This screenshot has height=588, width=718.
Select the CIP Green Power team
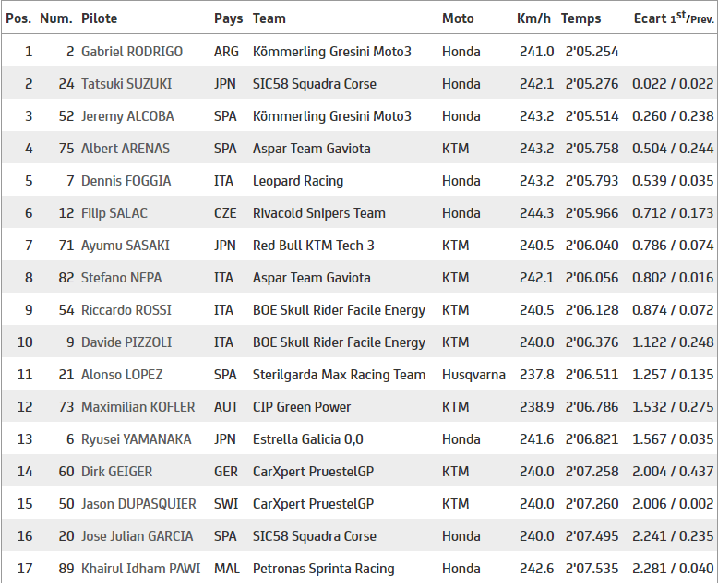[303, 407]
